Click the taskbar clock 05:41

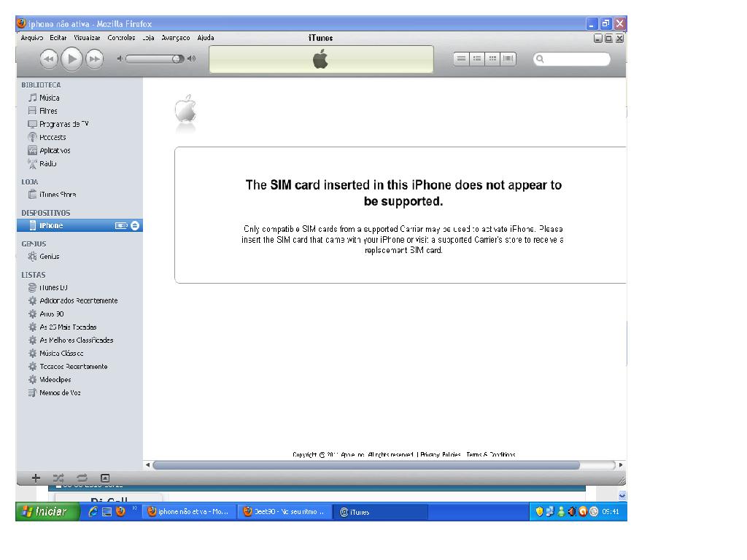(x=611, y=512)
